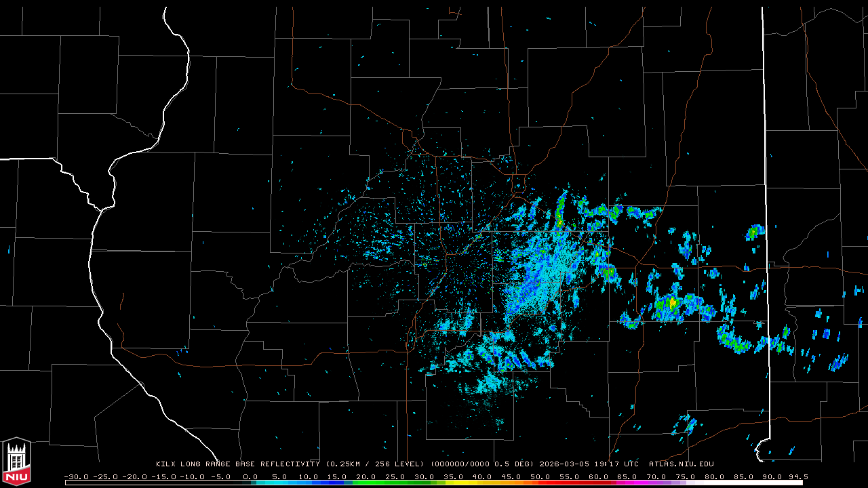The image size is (868, 488).
Task: Click the NIU logo in the corner
Action: pyautogui.click(x=16, y=462)
